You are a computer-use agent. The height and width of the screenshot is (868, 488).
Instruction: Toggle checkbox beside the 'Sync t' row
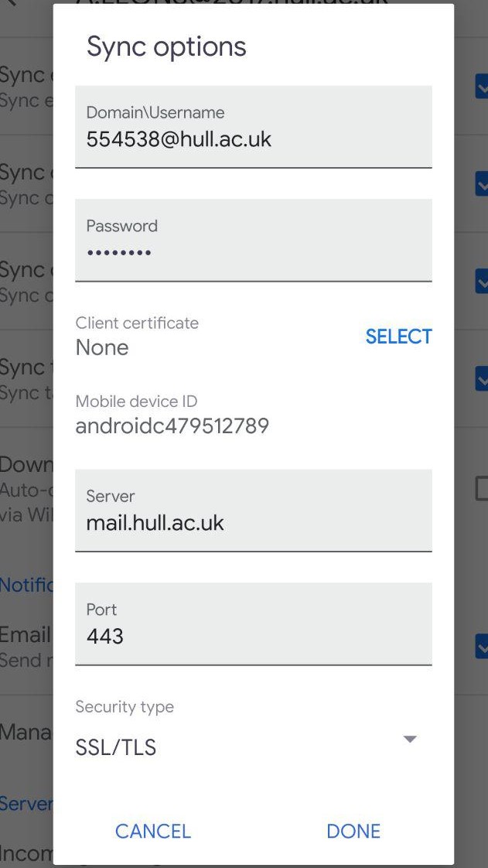click(x=481, y=378)
